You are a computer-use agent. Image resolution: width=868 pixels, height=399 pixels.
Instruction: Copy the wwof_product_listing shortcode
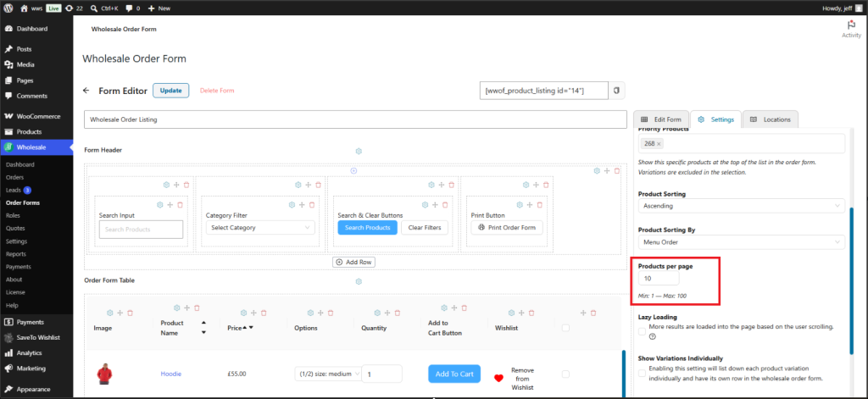pos(617,90)
